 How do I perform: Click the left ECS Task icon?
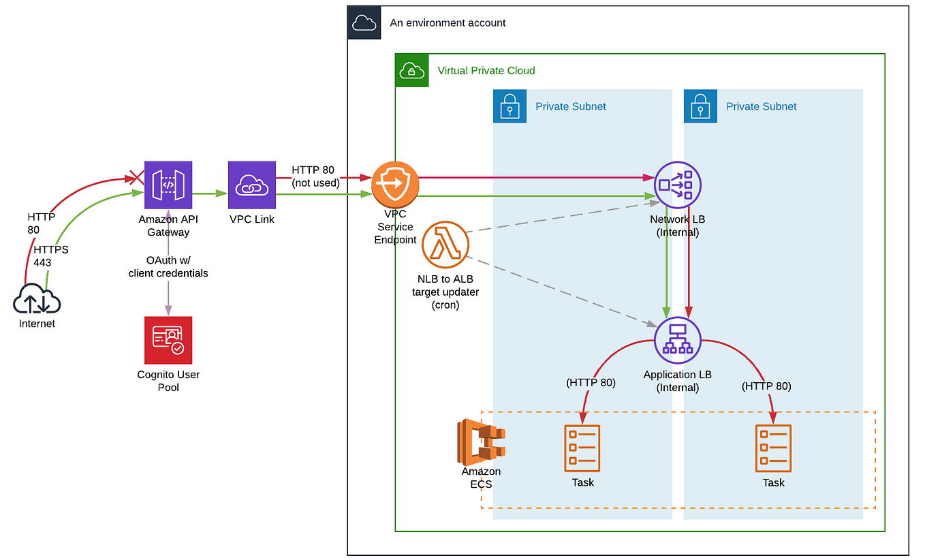pos(582,448)
